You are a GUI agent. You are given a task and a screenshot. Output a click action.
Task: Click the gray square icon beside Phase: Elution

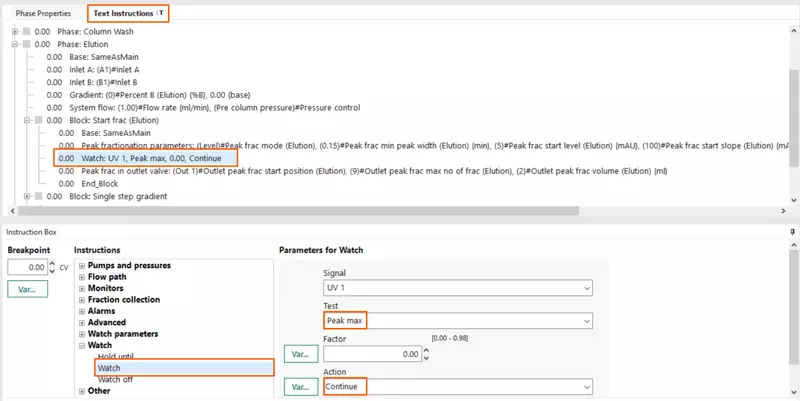[26, 44]
